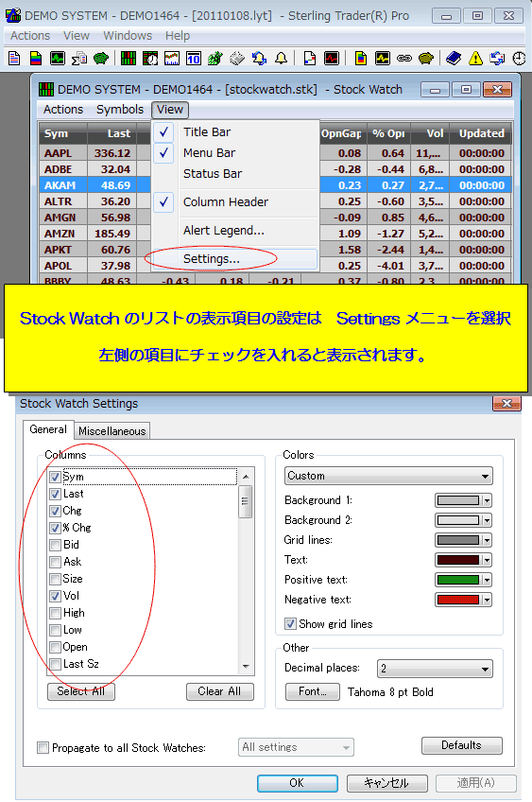Click the Clear All columns button
The height and width of the screenshot is (802, 532).
pyautogui.click(x=219, y=691)
